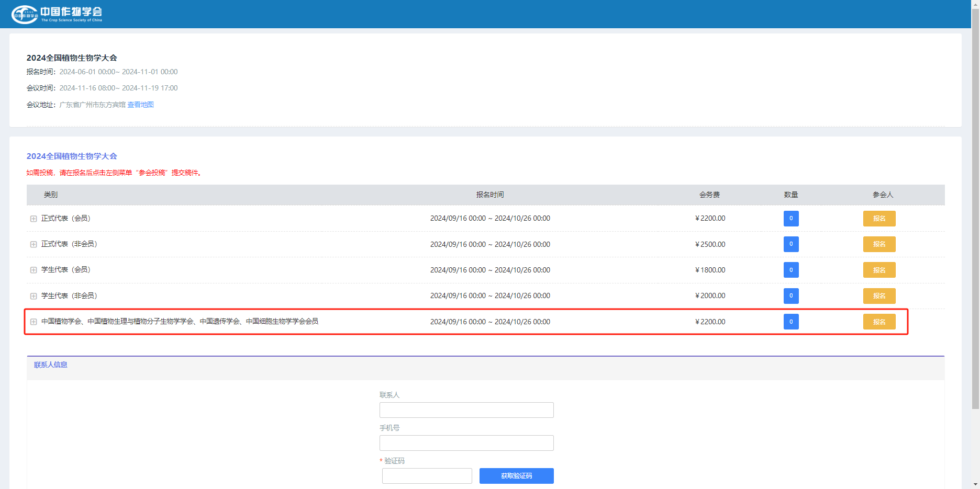The width and height of the screenshot is (980, 489).
Task: Click the page vertical scrollbar
Action: click(x=975, y=209)
